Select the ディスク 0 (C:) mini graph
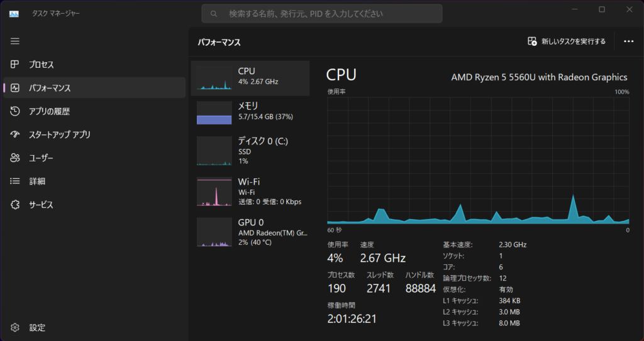 [214, 151]
